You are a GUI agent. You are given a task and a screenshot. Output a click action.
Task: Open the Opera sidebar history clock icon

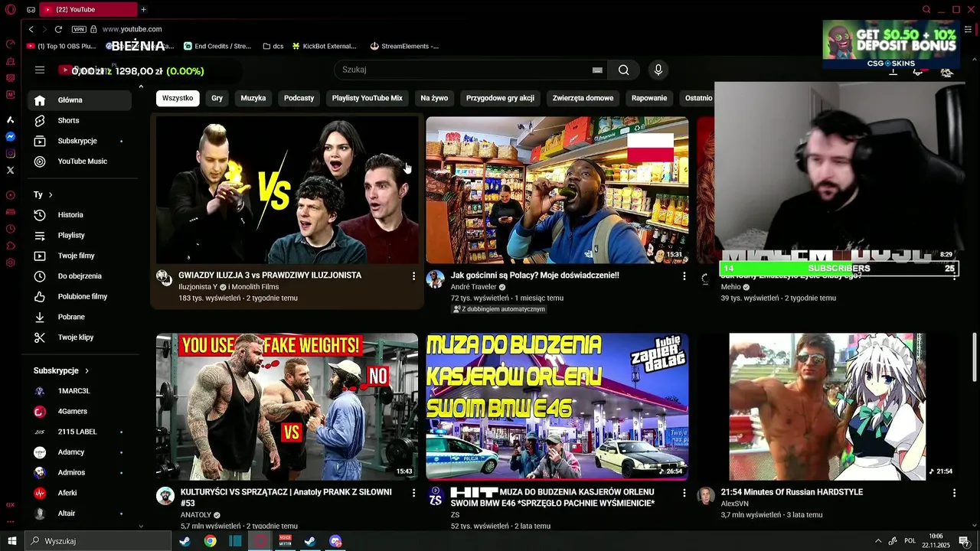pos(10,229)
